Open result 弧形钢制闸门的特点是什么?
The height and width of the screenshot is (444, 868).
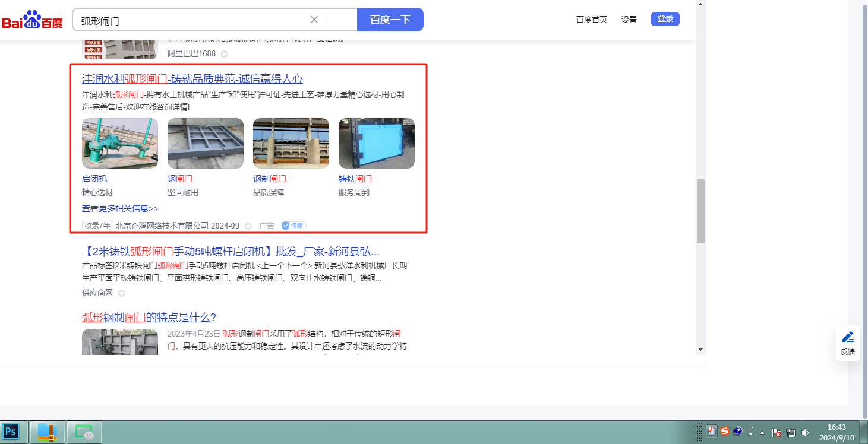[x=149, y=317]
